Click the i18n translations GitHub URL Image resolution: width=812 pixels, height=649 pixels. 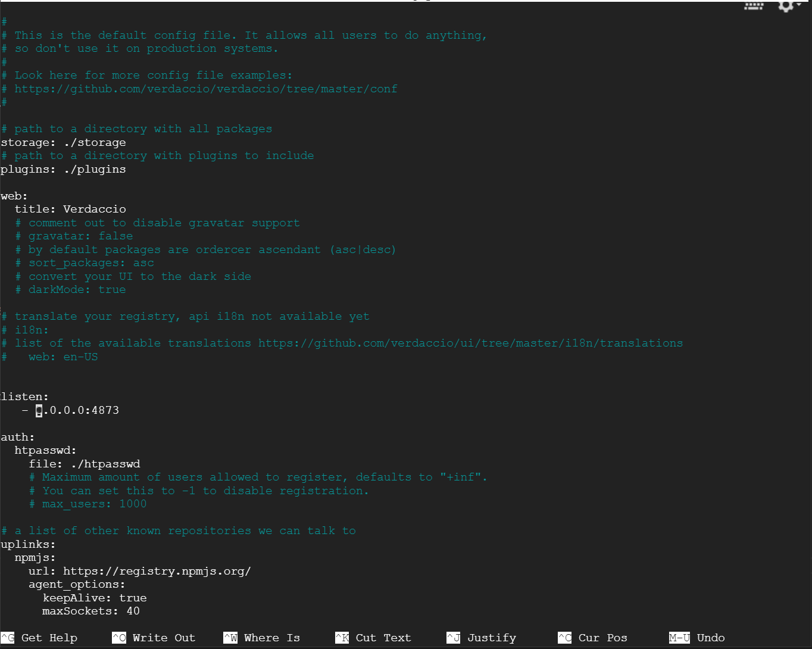(470, 343)
